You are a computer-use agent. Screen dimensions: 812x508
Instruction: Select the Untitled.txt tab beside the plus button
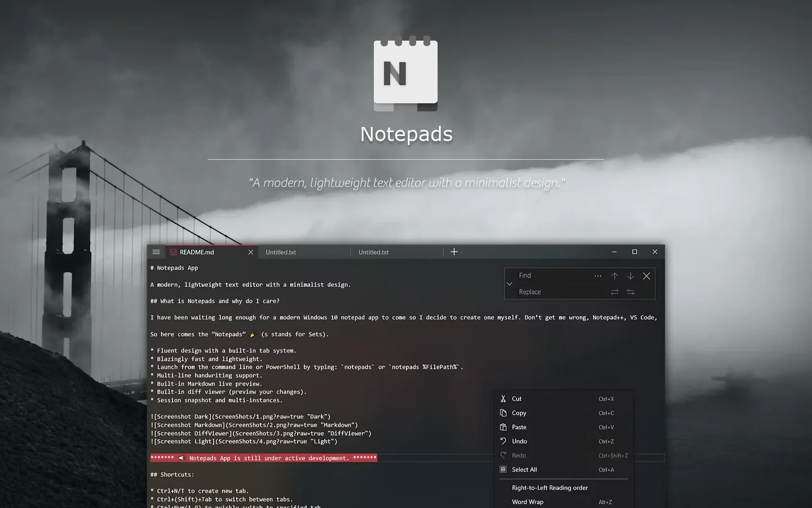click(397, 252)
